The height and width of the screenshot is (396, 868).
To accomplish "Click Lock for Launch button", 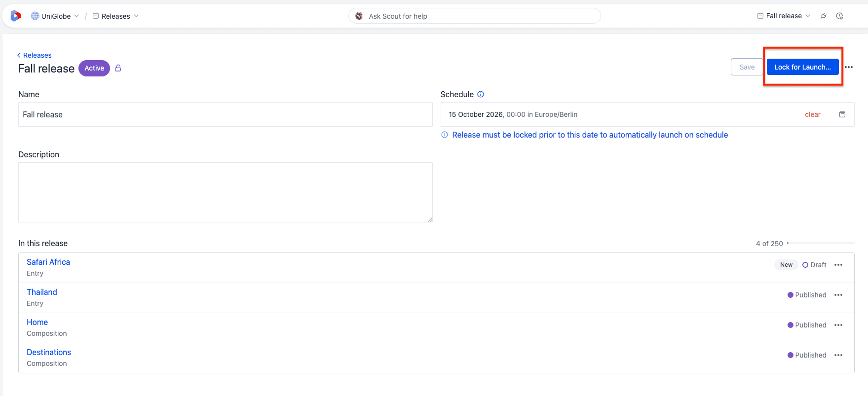I will click(x=802, y=67).
